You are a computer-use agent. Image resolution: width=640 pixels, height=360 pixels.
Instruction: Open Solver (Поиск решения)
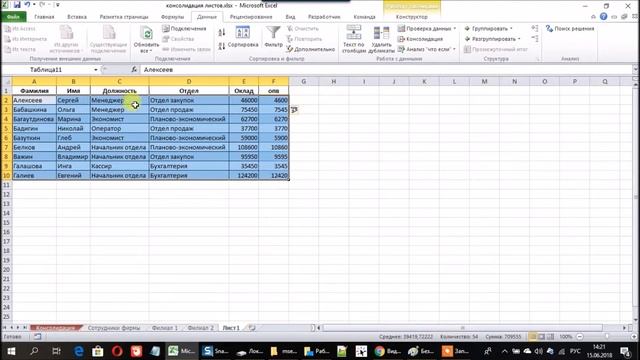[x=570, y=29]
